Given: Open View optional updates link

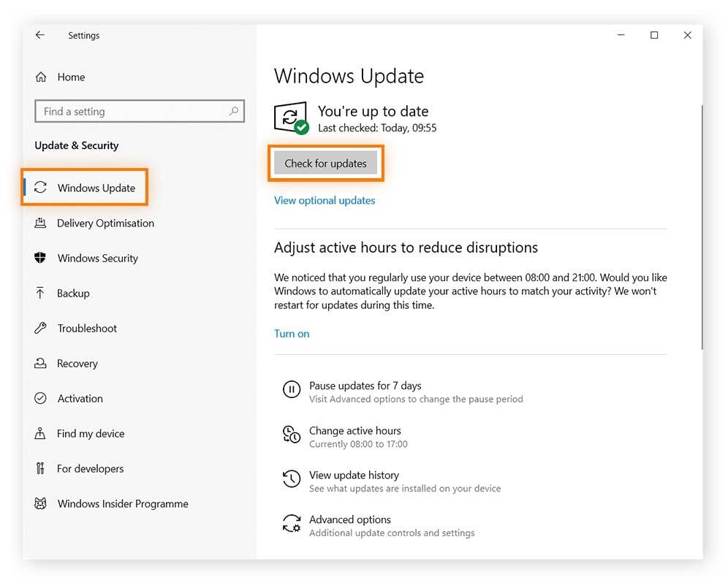Looking at the screenshot, I should pyautogui.click(x=325, y=200).
